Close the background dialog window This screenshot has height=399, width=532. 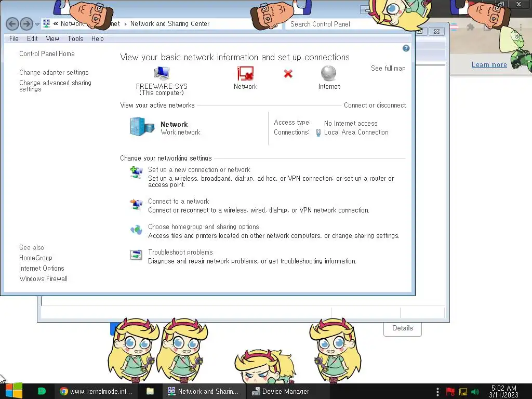tap(436, 31)
